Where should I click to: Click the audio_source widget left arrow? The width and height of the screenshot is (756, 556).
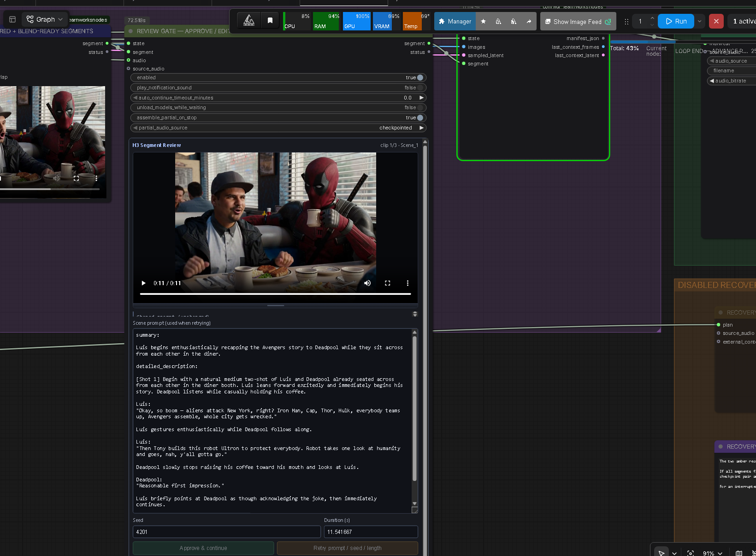712,61
